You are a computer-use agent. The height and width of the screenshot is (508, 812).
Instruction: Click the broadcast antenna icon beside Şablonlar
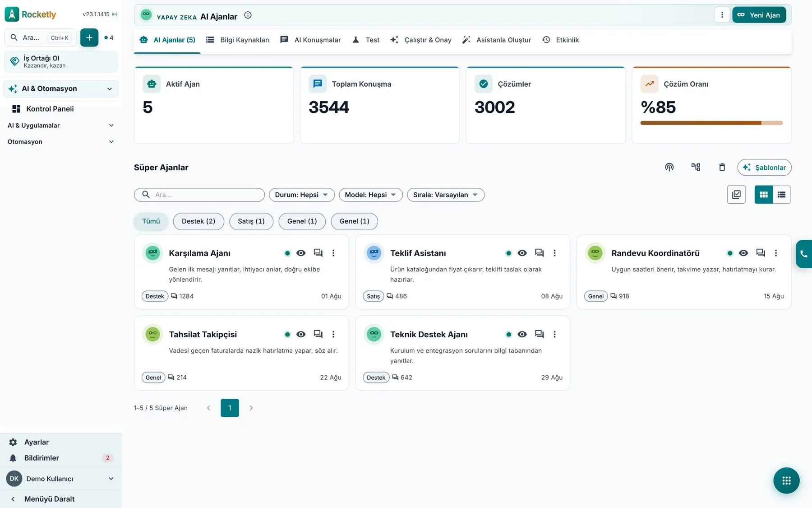[x=669, y=168]
